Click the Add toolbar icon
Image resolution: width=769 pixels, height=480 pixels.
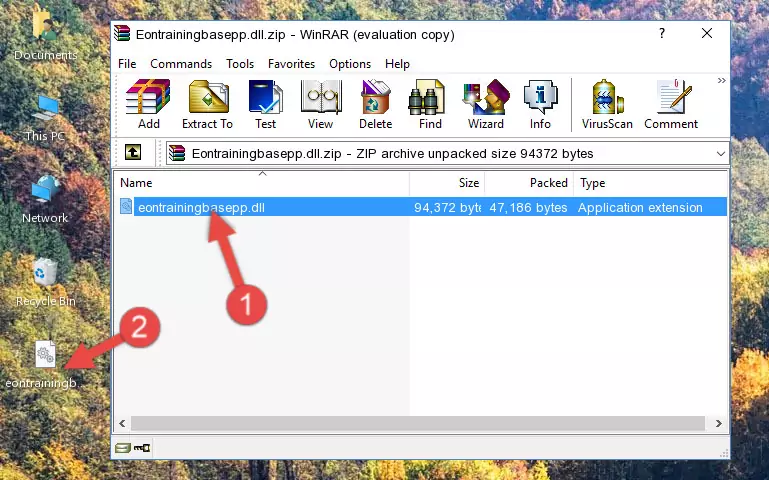(x=148, y=104)
